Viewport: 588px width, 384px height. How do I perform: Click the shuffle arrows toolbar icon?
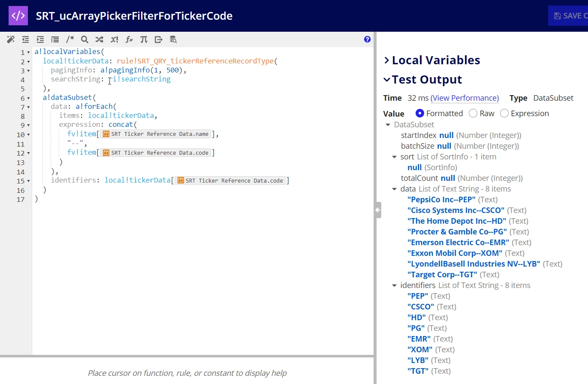pos(99,39)
